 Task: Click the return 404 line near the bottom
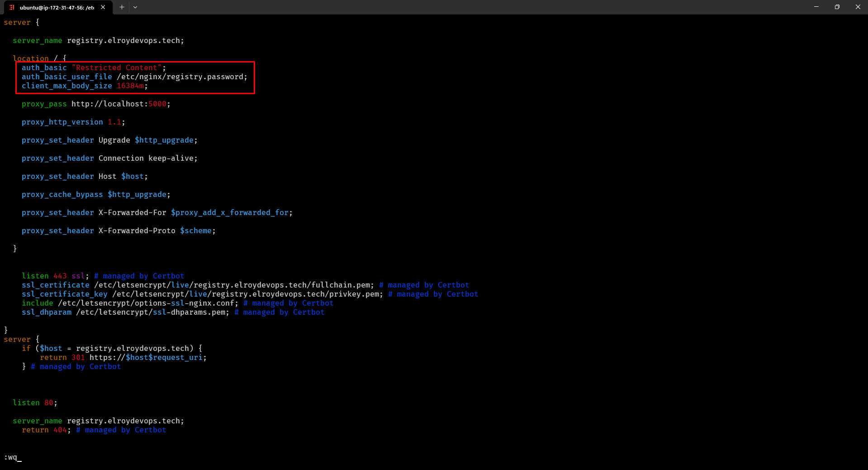point(45,430)
